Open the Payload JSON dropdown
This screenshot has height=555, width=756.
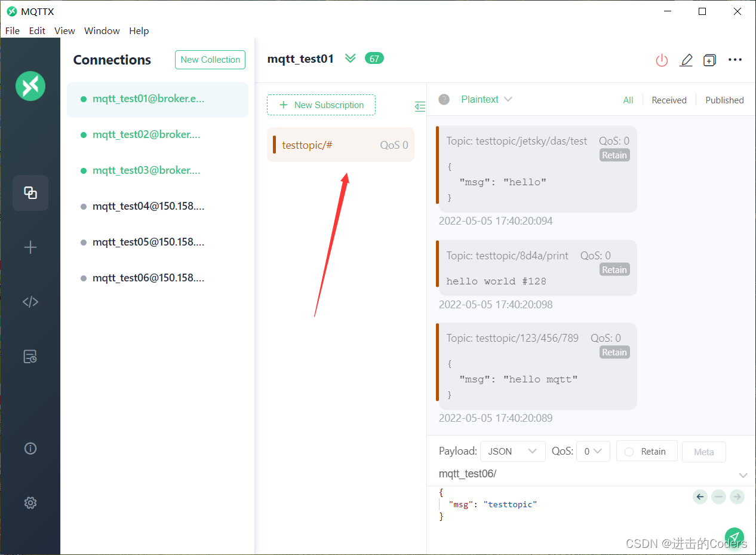[513, 452]
